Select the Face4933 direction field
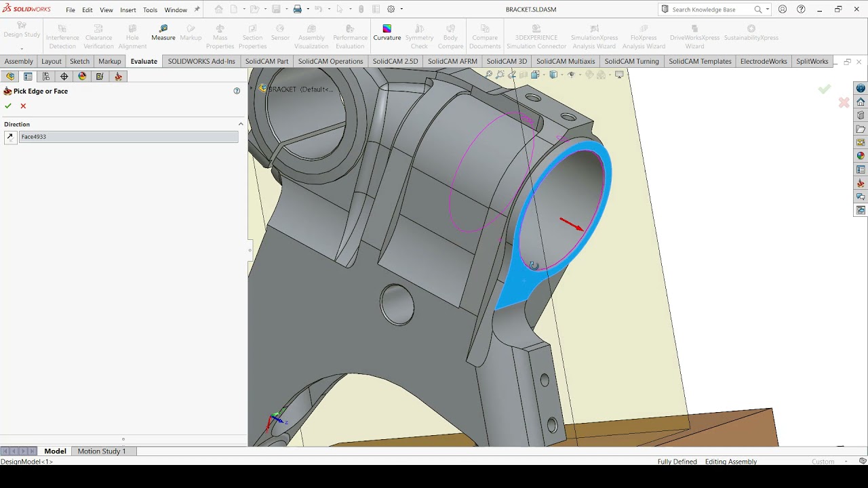 [x=128, y=137]
